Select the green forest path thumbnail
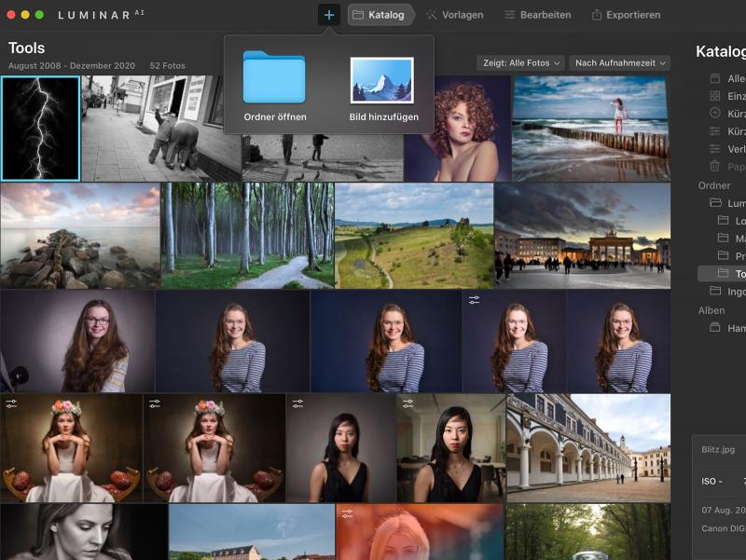 pos(247,236)
